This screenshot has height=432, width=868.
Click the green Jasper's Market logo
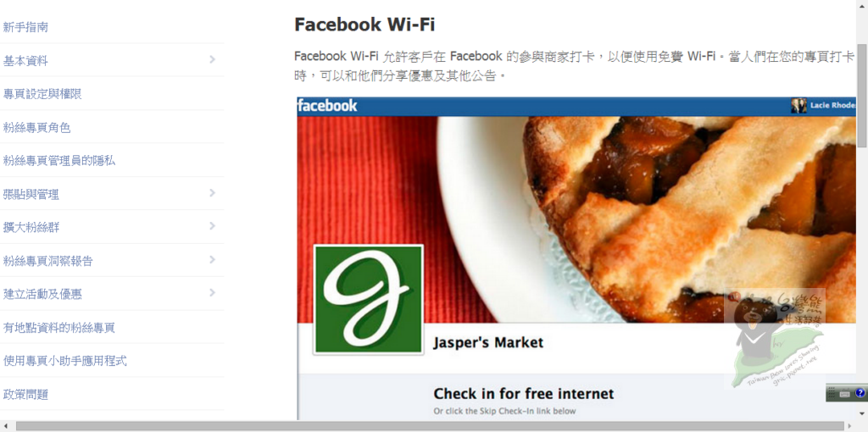(x=369, y=299)
